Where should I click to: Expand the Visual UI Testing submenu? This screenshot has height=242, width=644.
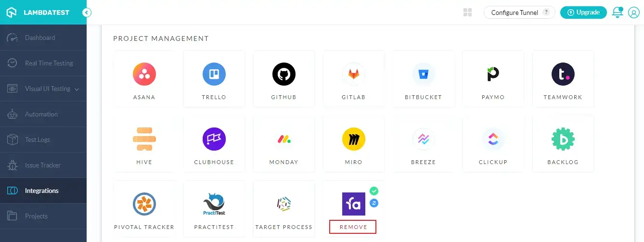pos(77,89)
